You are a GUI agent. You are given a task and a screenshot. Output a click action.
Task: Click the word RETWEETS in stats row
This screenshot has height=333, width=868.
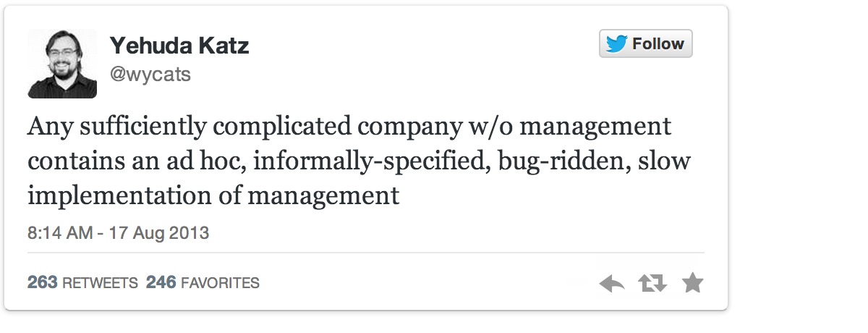pos(101,283)
